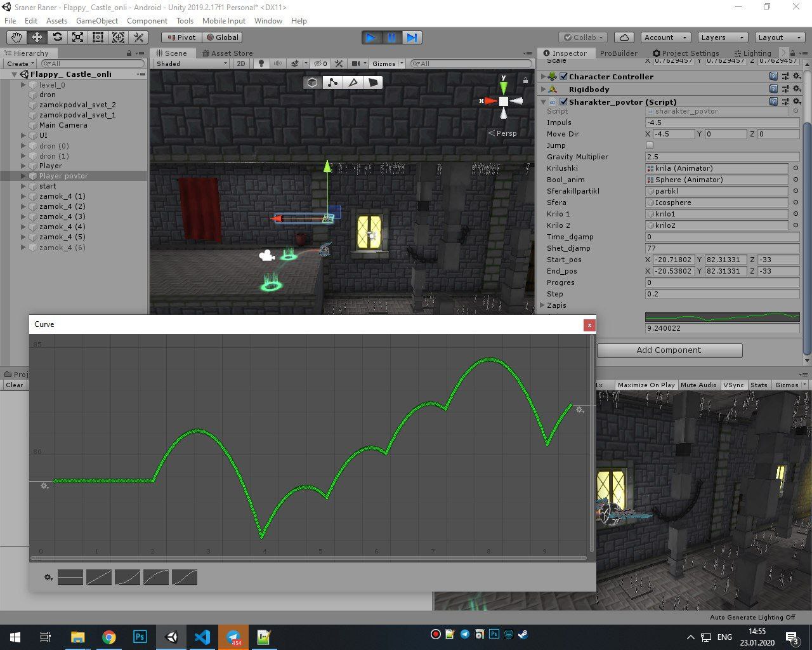Switch to Asset Store tab

point(227,53)
